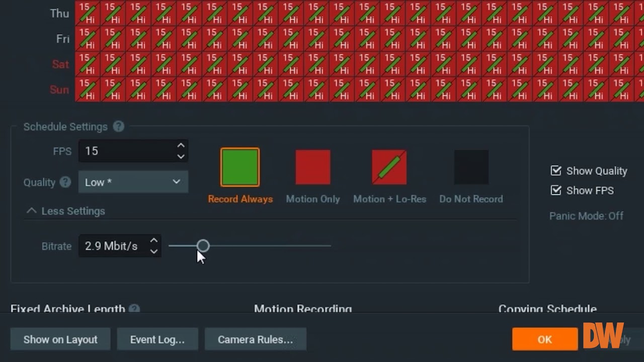Click the first schedule cell in the Fri row
Viewport: 644px width, 362px height.
(88, 39)
